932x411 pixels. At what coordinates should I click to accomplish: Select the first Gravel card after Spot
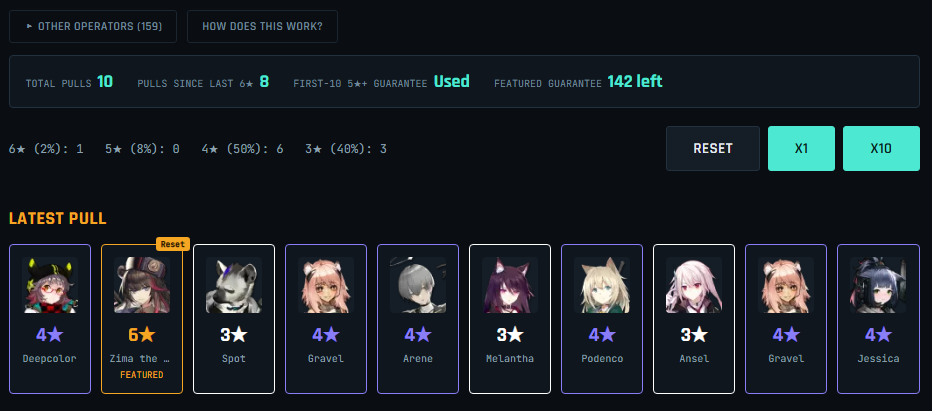click(x=326, y=319)
